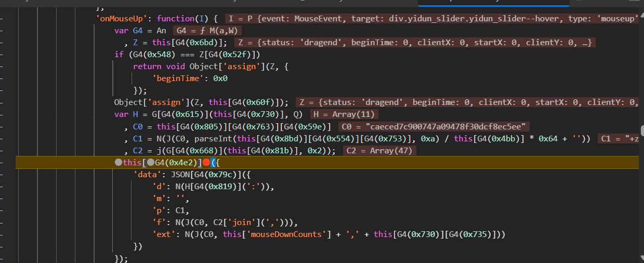Click the inline value 'I = P {event: MouseEvent'
644x263 pixels.
tap(431, 19)
